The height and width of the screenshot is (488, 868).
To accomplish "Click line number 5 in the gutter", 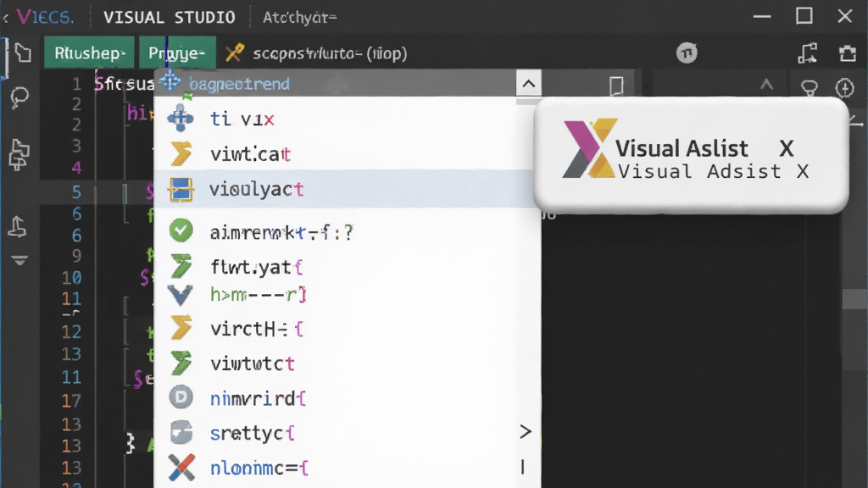I will click(x=76, y=192).
